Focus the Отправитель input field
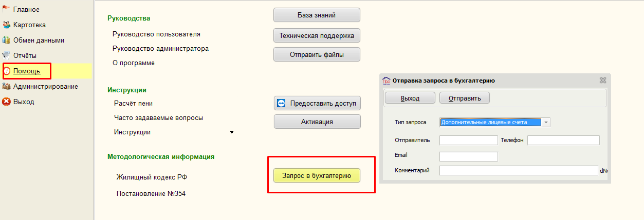Image resolution: width=644 pixels, height=220 pixels. point(469,140)
